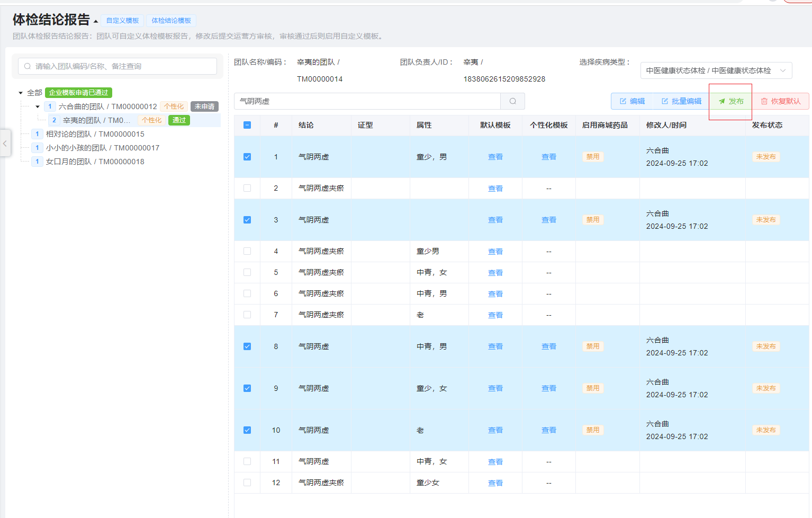Screen dimensions: 812x518
Task: Click the 未发布 status tag in row 10
Action: [x=766, y=430]
